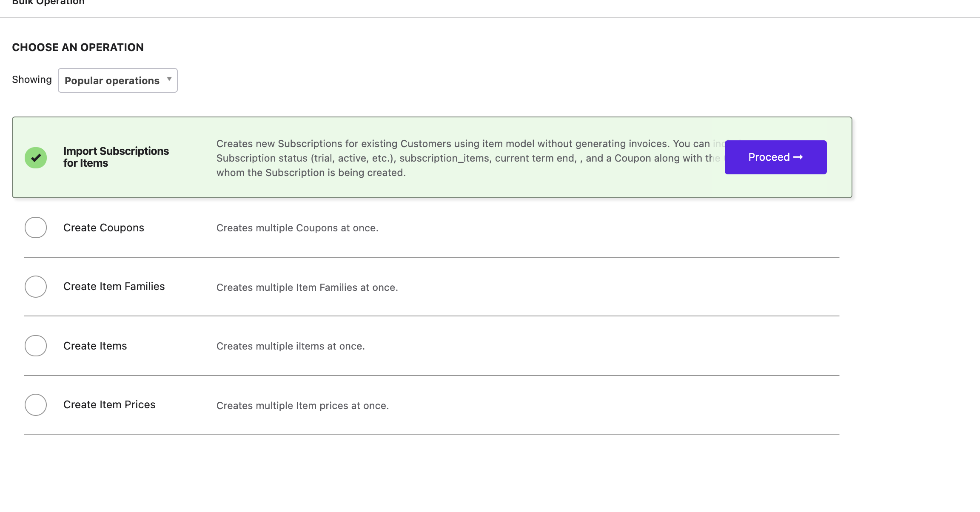Image resolution: width=980 pixels, height=512 pixels.
Task: Click the Create Item Prices label
Action: click(109, 405)
